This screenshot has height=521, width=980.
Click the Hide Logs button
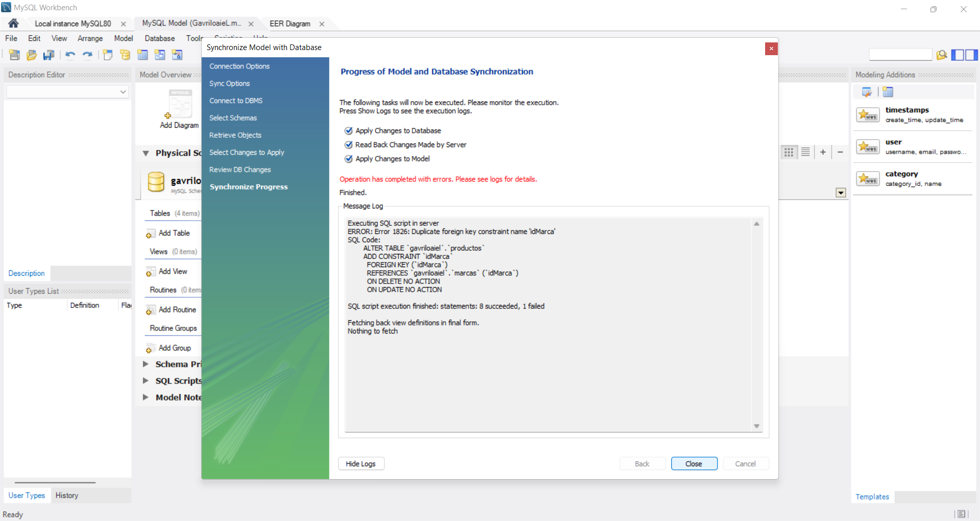point(361,464)
